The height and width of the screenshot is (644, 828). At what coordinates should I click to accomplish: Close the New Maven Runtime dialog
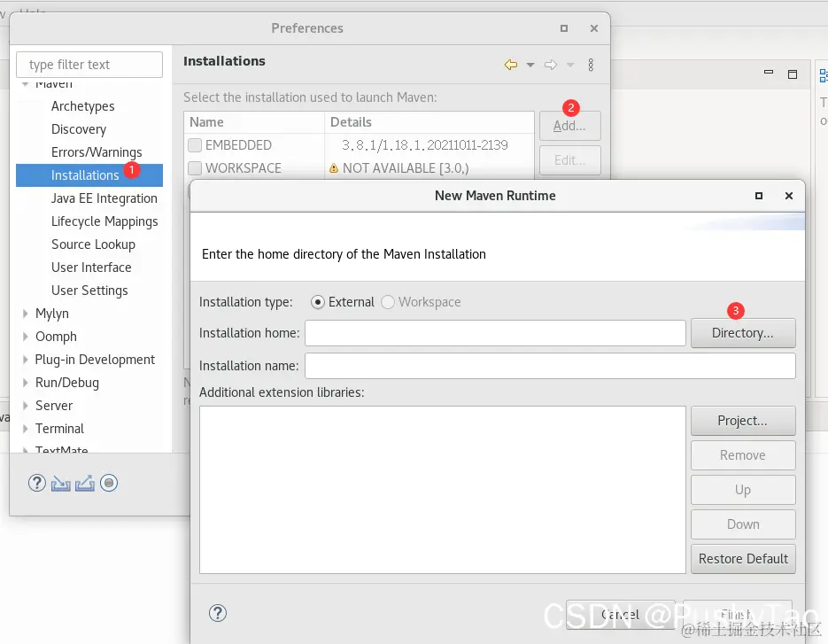789,196
